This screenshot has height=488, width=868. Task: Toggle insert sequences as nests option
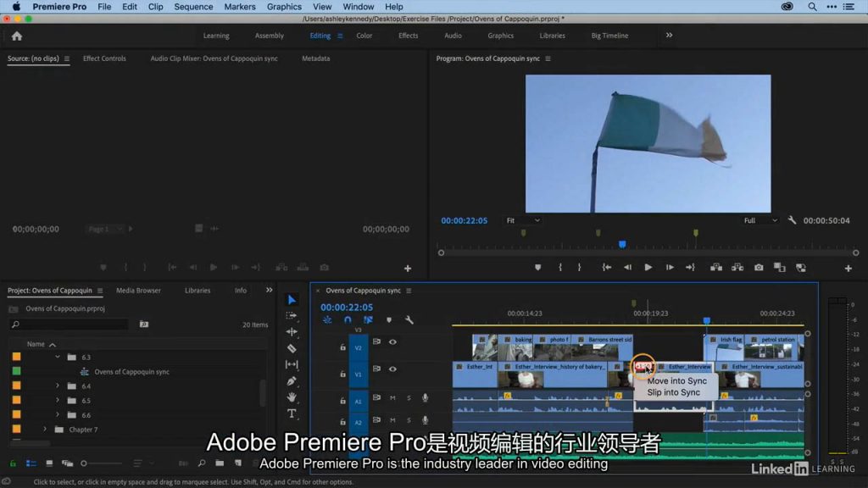point(327,319)
